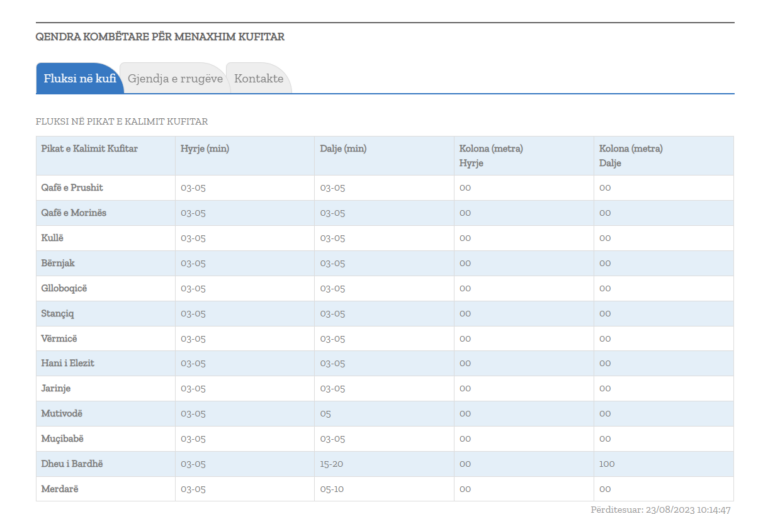The width and height of the screenshot is (768, 514).
Task: Click the 00 exit column value for Vërmicë
Action: 605,339
